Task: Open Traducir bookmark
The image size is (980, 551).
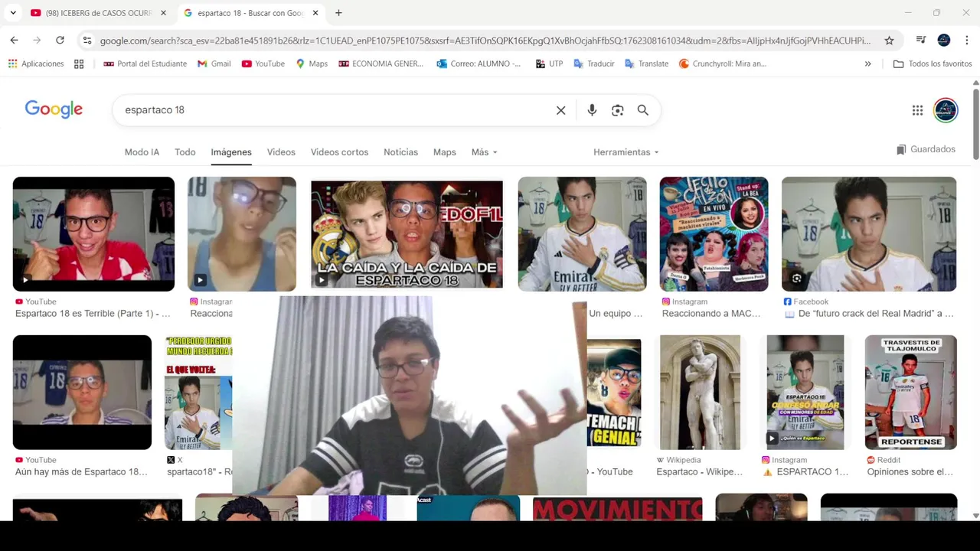Action: tap(593, 64)
